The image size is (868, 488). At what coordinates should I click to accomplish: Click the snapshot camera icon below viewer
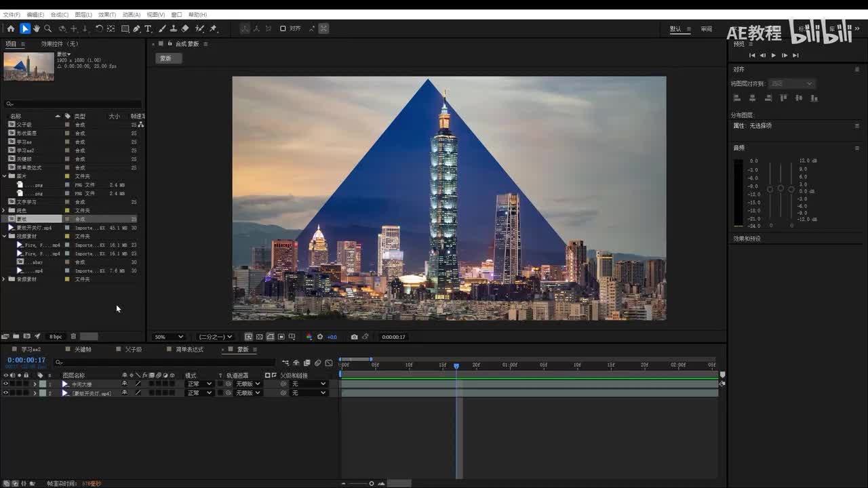(x=354, y=337)
